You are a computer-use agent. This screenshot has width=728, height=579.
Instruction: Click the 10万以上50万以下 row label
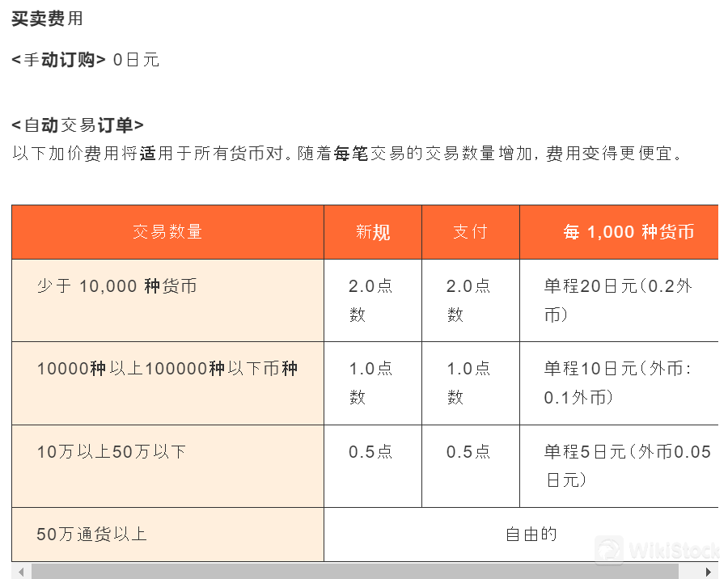point(112,452)
